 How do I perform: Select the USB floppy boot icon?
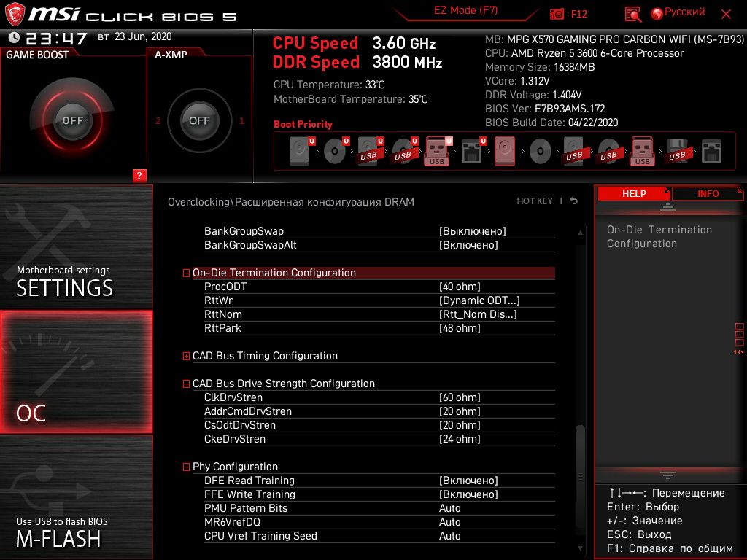point(677,151)
